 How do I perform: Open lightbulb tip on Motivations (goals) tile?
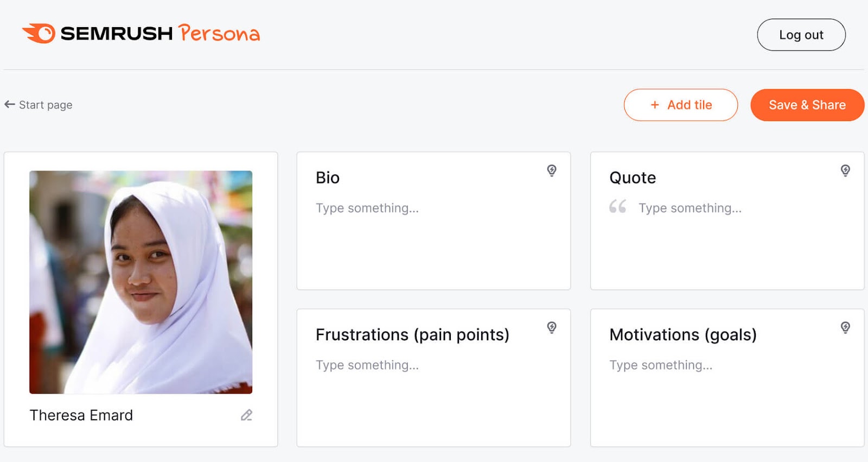(x=845, y=327)
